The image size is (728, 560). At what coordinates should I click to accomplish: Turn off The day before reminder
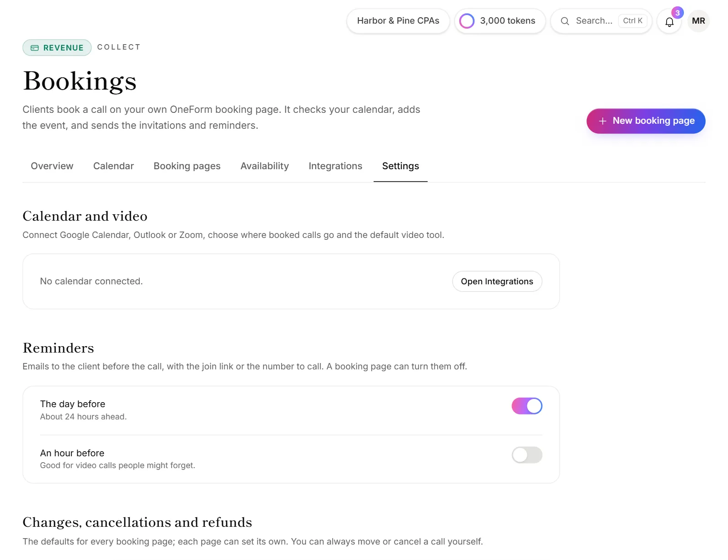527,406
